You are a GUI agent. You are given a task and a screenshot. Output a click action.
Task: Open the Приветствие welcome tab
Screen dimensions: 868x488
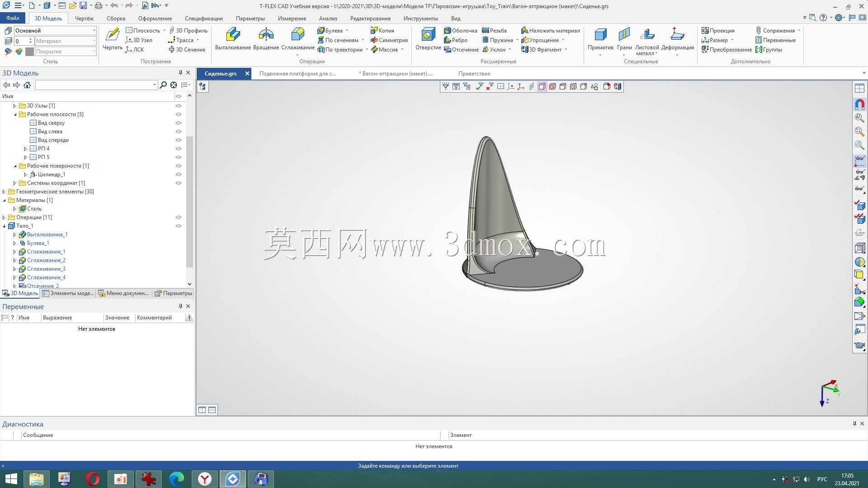474,74
